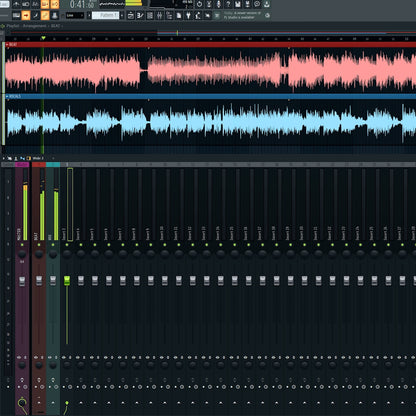Click the audio editor icon next to circular arrow
416x416 pixels.
(x=209, y=4)
